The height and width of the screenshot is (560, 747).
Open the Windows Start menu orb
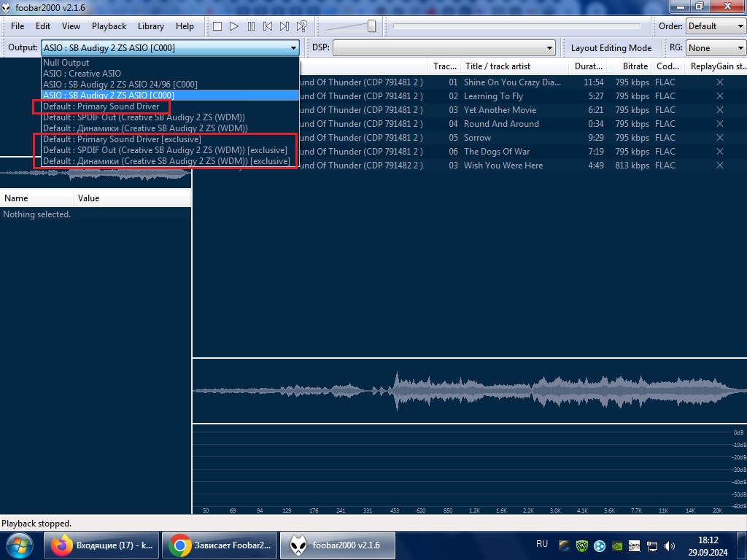pyautogui.click(x=20, y=545)
